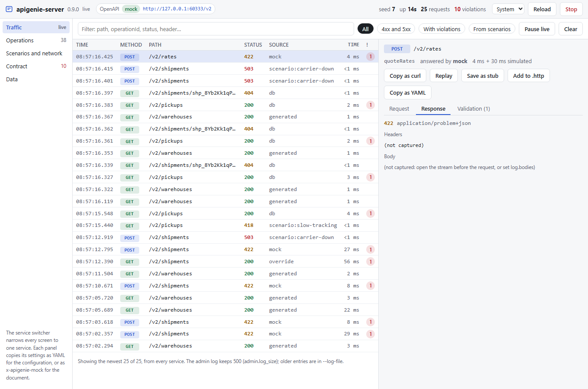Click scenario:slow-tracking source cell
588x389 pixels.
(x=303, y=225)
